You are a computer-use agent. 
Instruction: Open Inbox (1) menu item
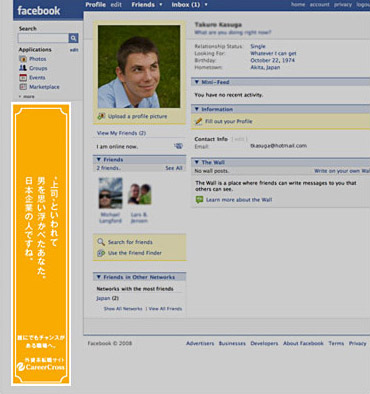click(186, 5)
